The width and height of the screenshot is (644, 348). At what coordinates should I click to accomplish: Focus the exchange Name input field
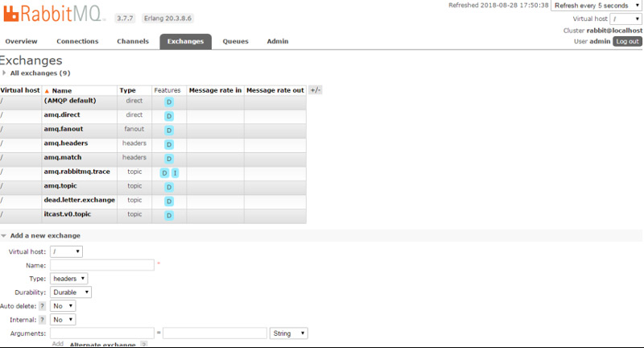pos(102,265)
